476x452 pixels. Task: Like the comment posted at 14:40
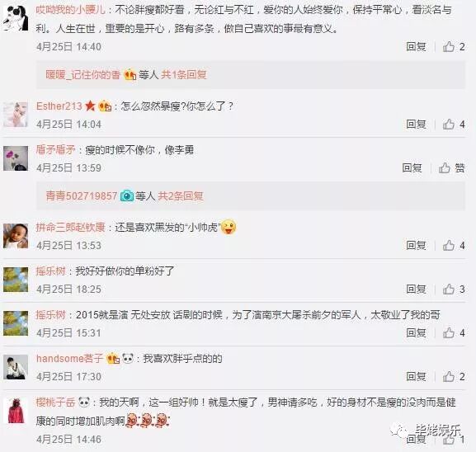(x=449, y=47)
